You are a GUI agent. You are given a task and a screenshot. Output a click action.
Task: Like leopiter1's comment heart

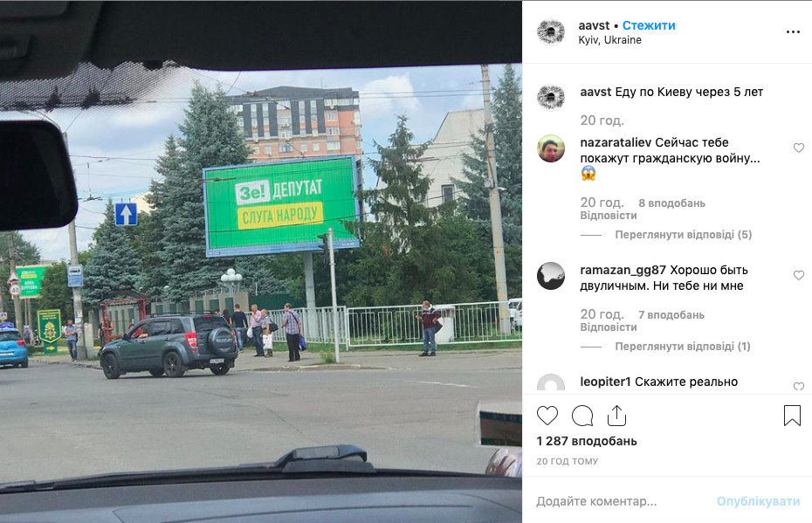pyautogui.click(x=799, y=386)
